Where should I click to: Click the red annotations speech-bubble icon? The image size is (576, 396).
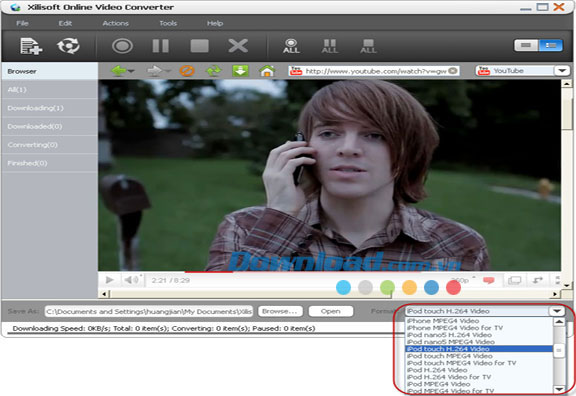489,280
